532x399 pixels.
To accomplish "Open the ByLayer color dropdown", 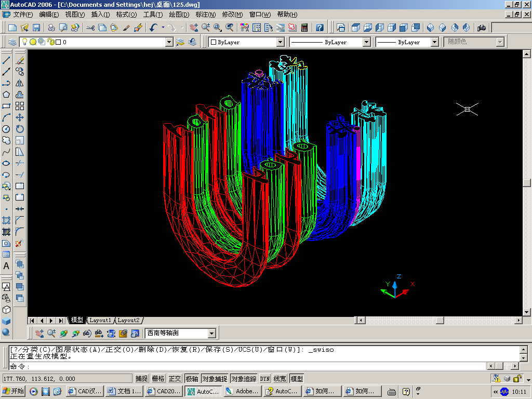I will coord(280,42).
